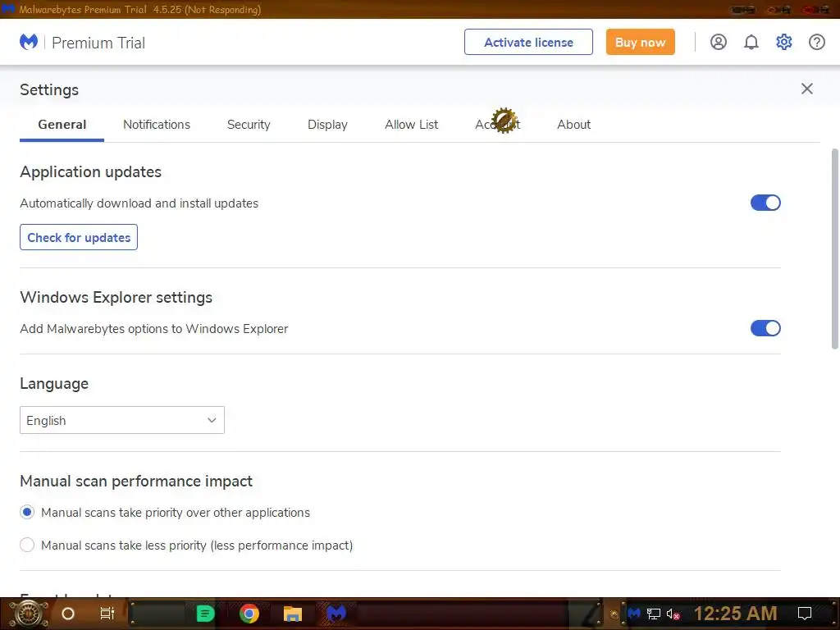Click the Premium Trial header text
The height and width of the screenshot is (630, 840).
(98, 43)
